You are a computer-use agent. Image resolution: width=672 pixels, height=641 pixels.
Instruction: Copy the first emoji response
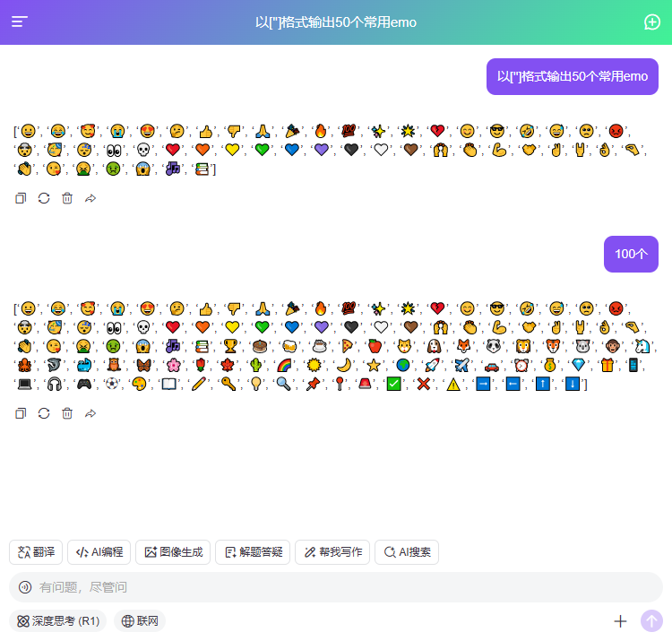tap(21, 198)
